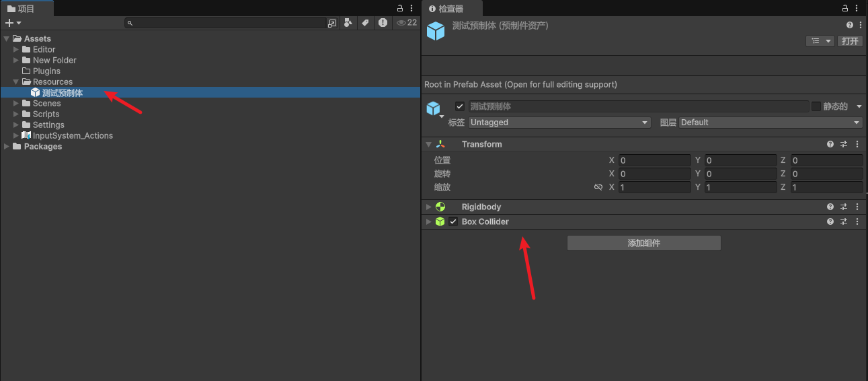Open the preset selector dropdown beside 打开
Screen dimensions: 868x381
[x=820, y=41]
